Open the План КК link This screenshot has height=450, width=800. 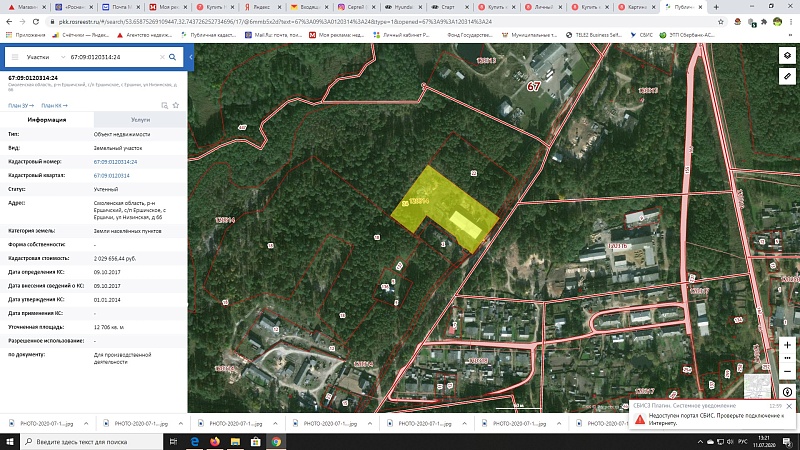point(54,105)
